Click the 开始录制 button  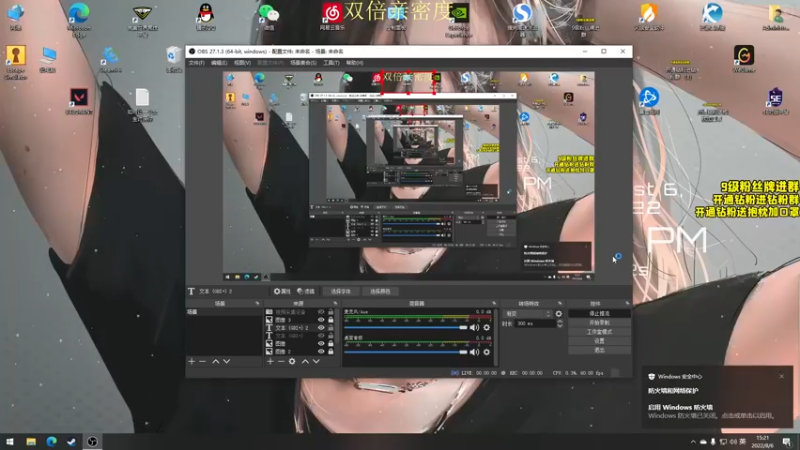599,323
